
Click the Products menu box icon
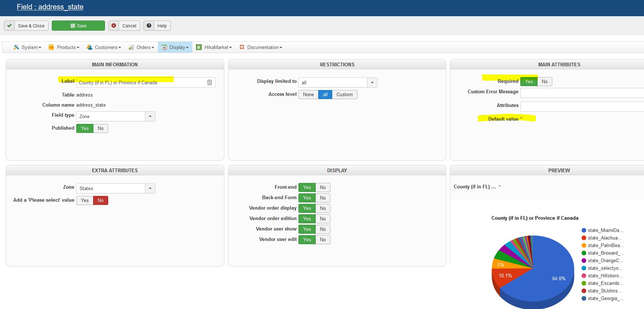click(51, 47)
